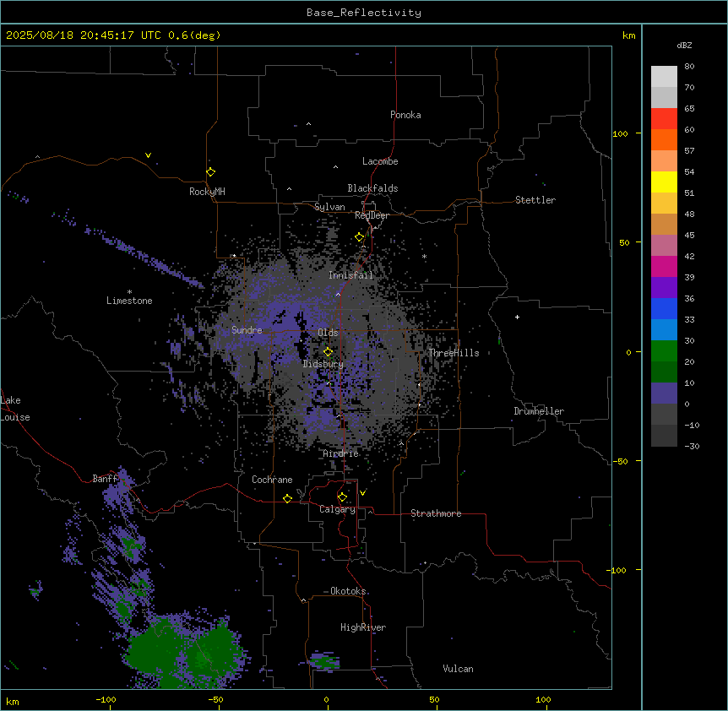Click the Stettler city label

pos(535,200)
